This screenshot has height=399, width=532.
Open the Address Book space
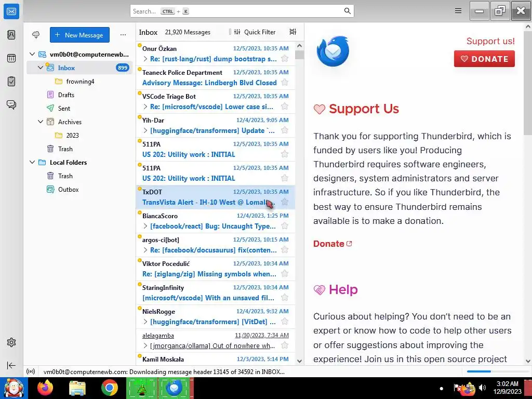tap(11, 35)
